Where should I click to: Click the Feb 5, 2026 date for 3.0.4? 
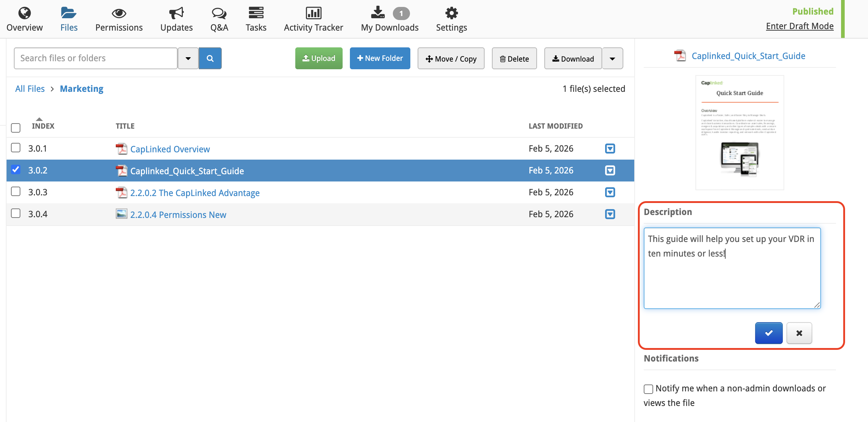point(551,214)
